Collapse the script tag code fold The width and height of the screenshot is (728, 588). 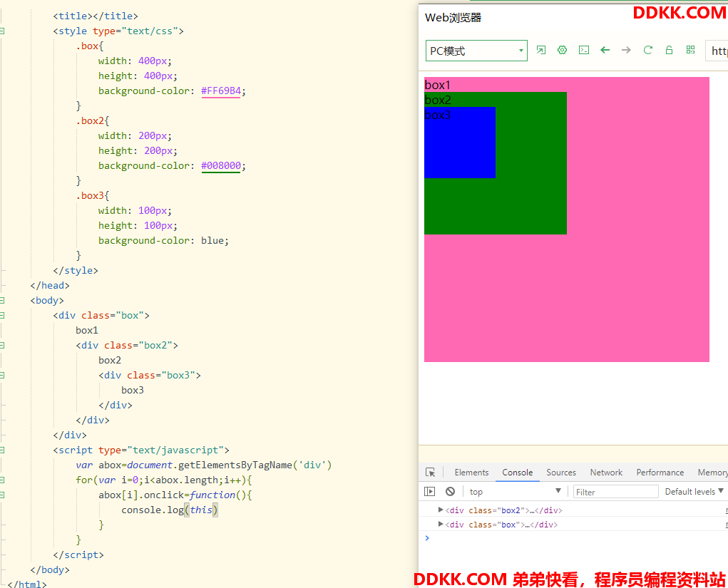[x=2, y=450]
